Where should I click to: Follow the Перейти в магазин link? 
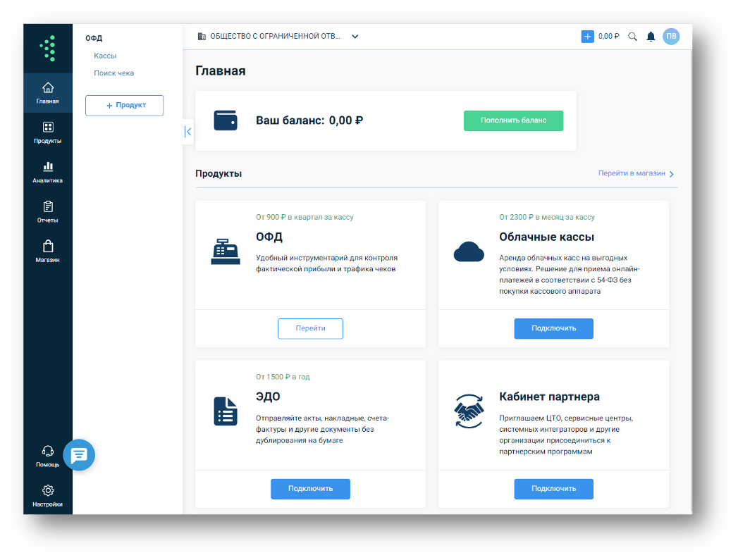click(x=632, y=173)
